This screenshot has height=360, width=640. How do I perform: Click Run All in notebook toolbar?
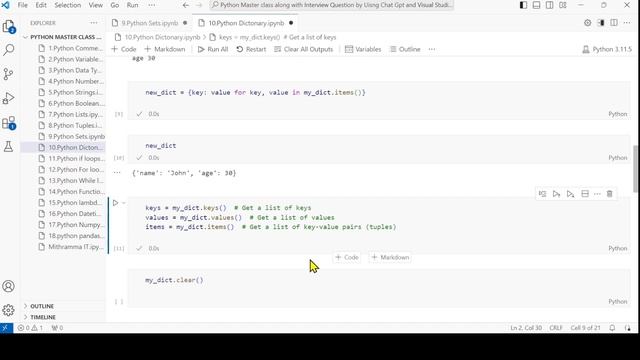click(x=213, y=49)
